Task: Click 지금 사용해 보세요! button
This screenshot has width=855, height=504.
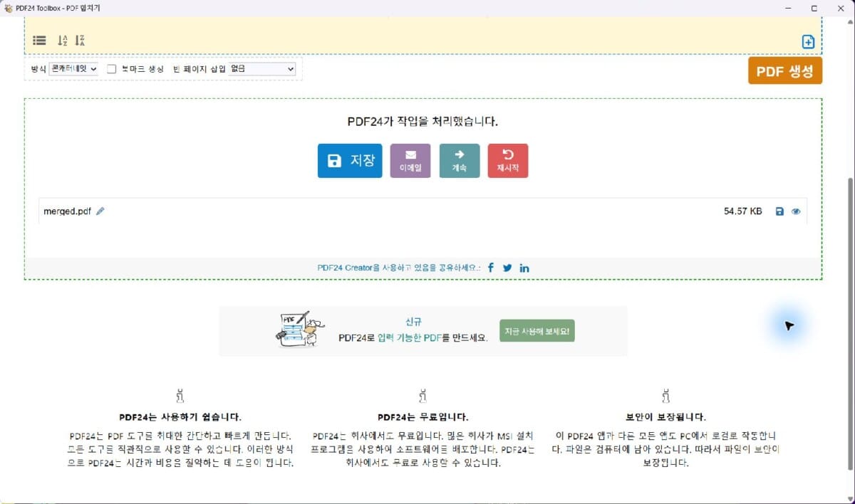Action: tap(537, 331)
